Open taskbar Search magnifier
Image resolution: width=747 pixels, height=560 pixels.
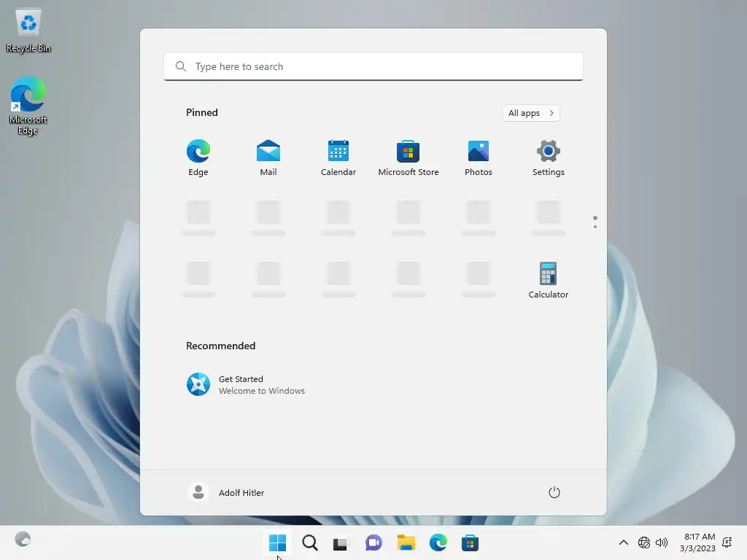point(309,542)
